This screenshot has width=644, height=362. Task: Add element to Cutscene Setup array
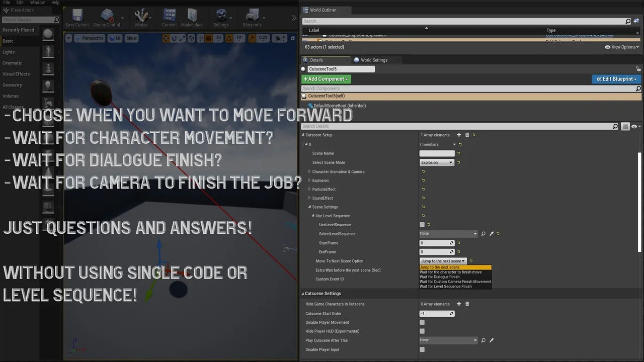click(x=458, y=135)
